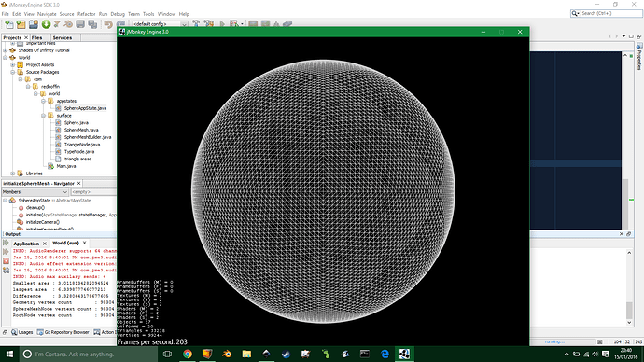The width and height of the screenshot is (644, 362).
Task: Open Blender from the Windows taskbar
Action: [x=226, y=354]
